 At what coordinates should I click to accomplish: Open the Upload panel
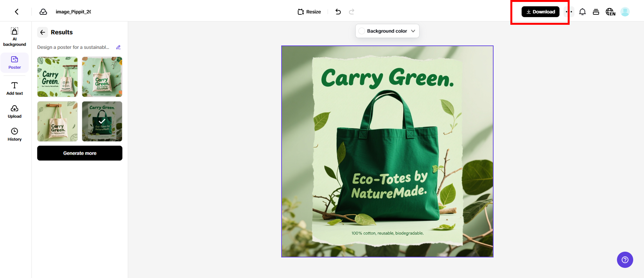(14, 112)
